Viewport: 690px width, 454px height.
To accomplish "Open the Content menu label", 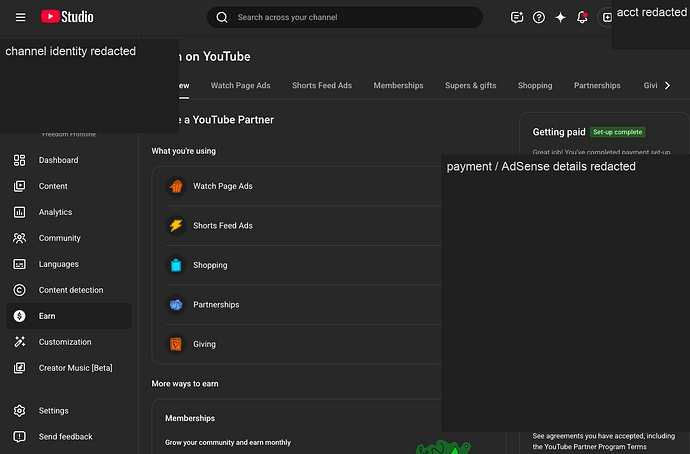I will point(53,186).
